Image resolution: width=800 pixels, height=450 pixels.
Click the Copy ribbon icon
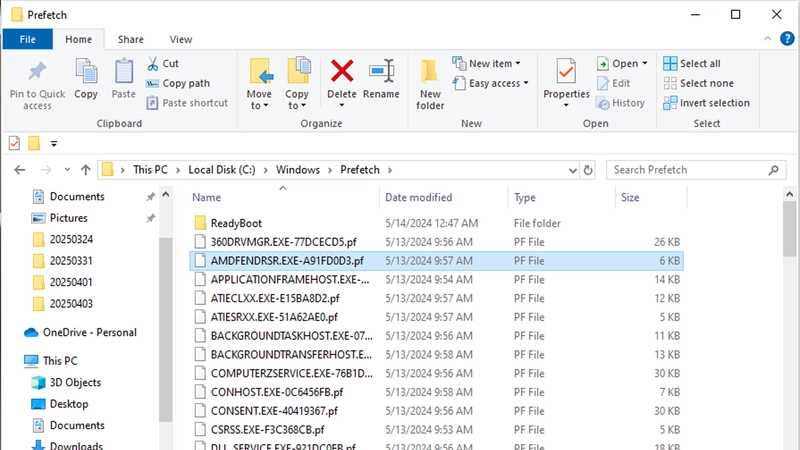(x=86, y=70)
